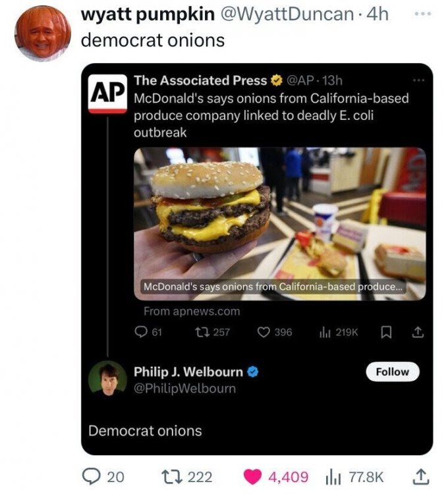
Task: Reply to the AP tweet with 61 replies
Action: point(140,332)
